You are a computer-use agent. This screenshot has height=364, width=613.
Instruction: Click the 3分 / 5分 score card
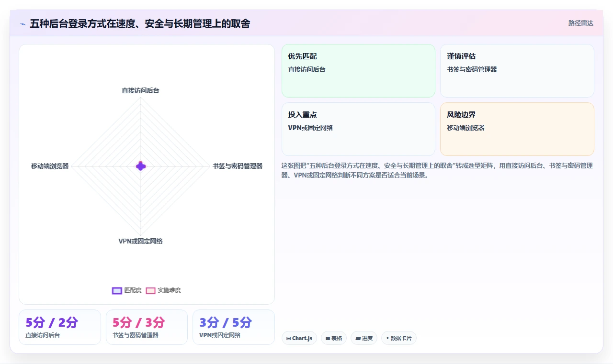point(234,327)
